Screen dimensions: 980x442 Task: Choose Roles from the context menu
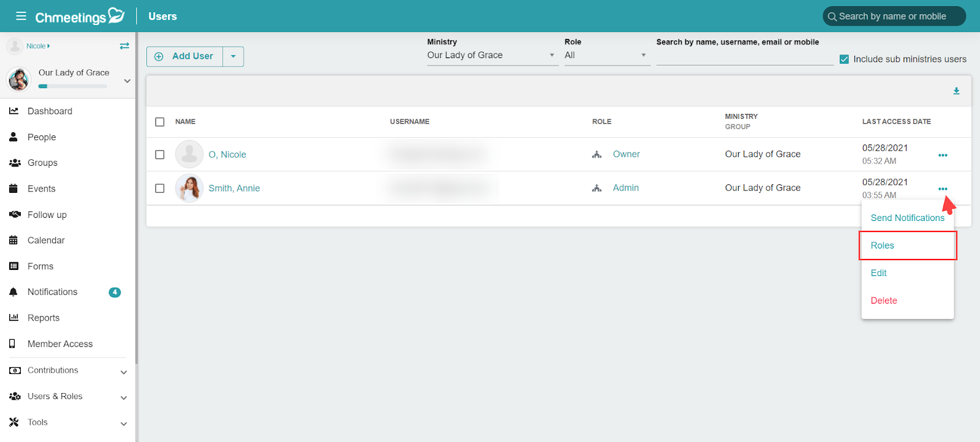tap(907, 245)
